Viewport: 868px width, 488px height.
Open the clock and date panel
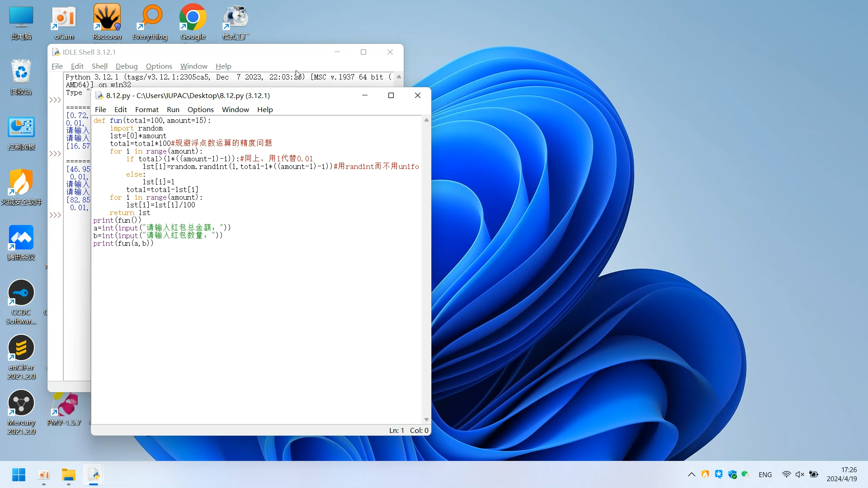point(841,474)
